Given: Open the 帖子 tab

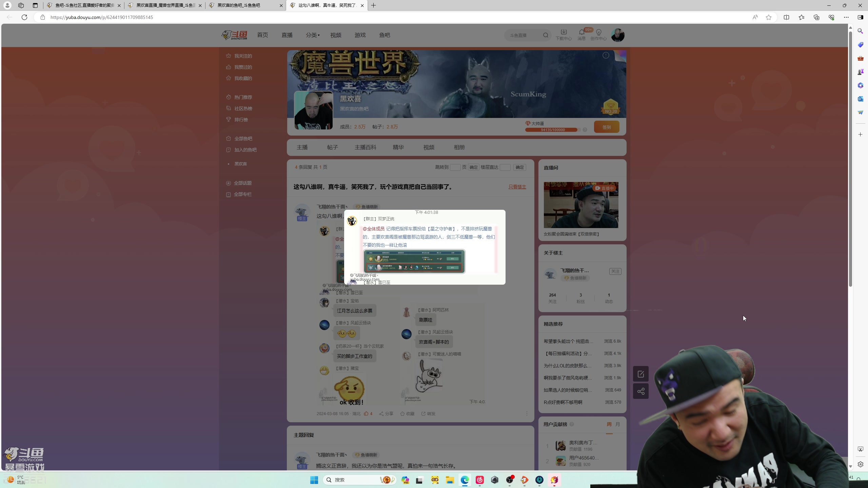Looking at the screenshot, I should (x=332, y=147).
